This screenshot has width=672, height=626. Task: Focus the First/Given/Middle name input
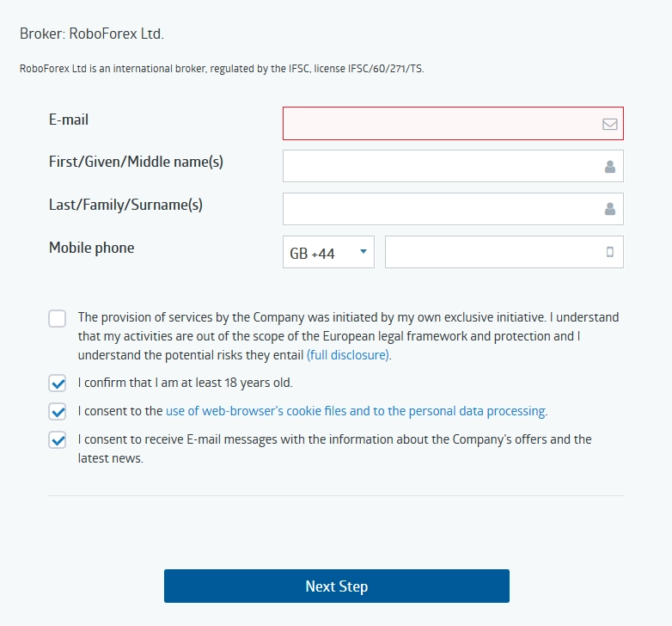(453, 166)
